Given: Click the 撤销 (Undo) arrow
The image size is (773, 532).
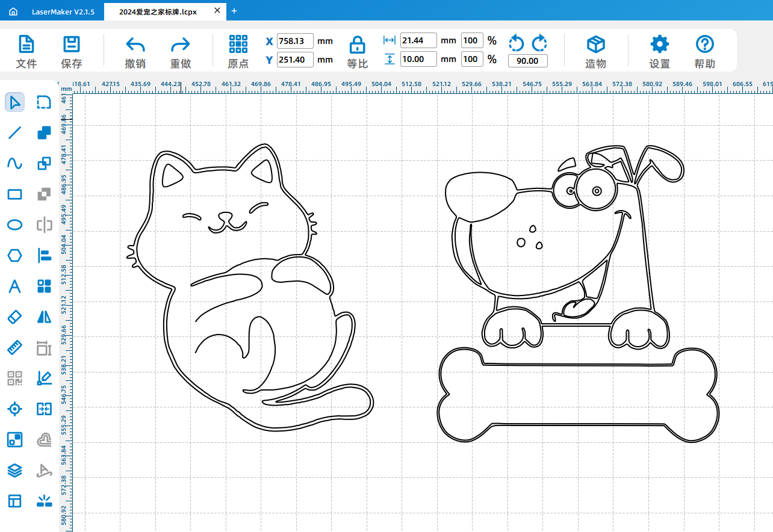Looking at the screenshot, I should click(x=135, y=52).
